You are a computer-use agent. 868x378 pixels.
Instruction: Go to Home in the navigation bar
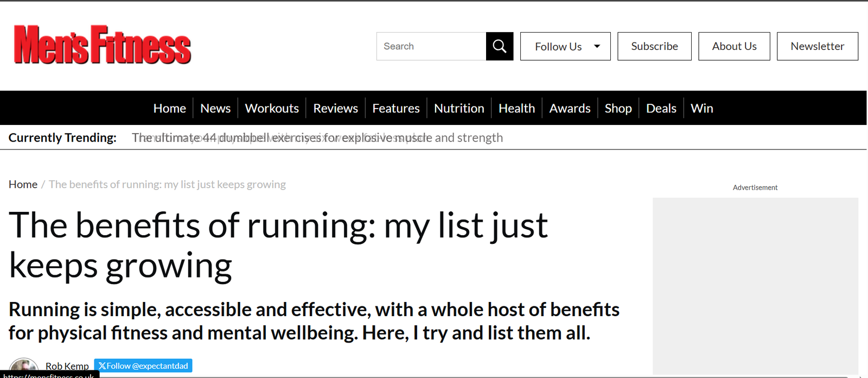(x=169, y=108)
